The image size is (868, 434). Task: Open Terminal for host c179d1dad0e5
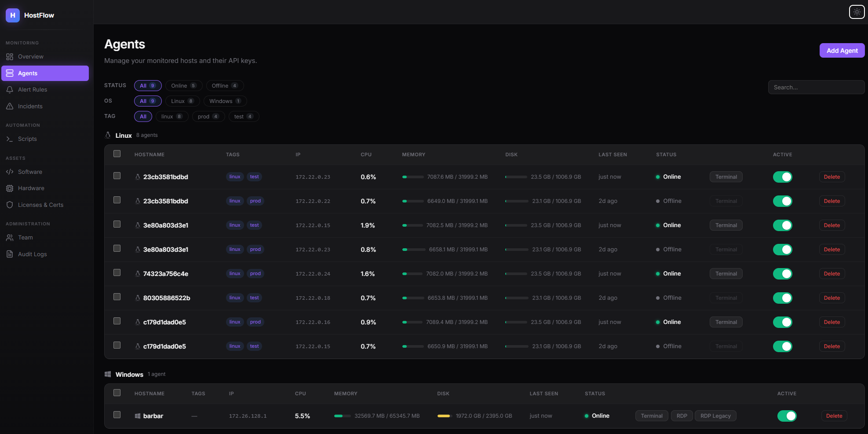click(x=726, y=322)
